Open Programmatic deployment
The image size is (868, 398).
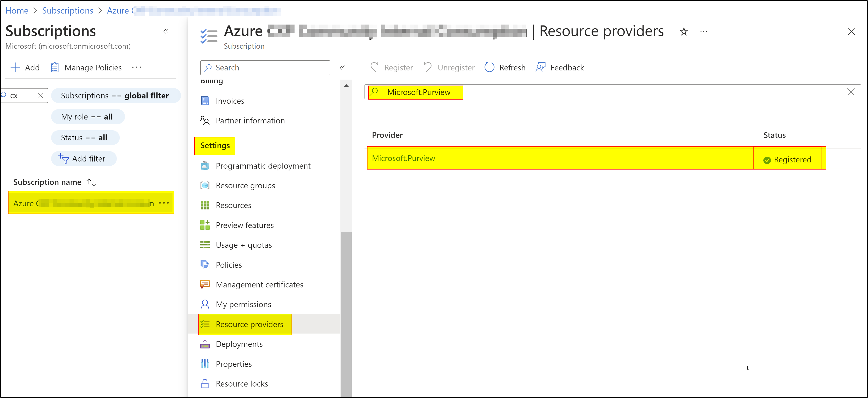[263, 166]
